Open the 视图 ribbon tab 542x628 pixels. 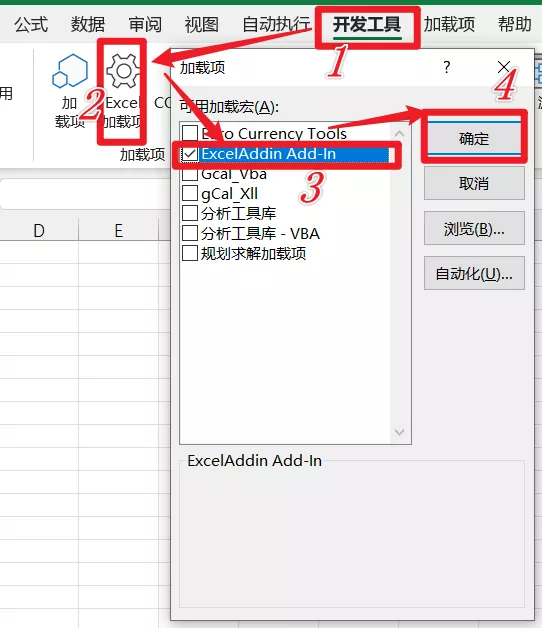[x=201, y=24]
